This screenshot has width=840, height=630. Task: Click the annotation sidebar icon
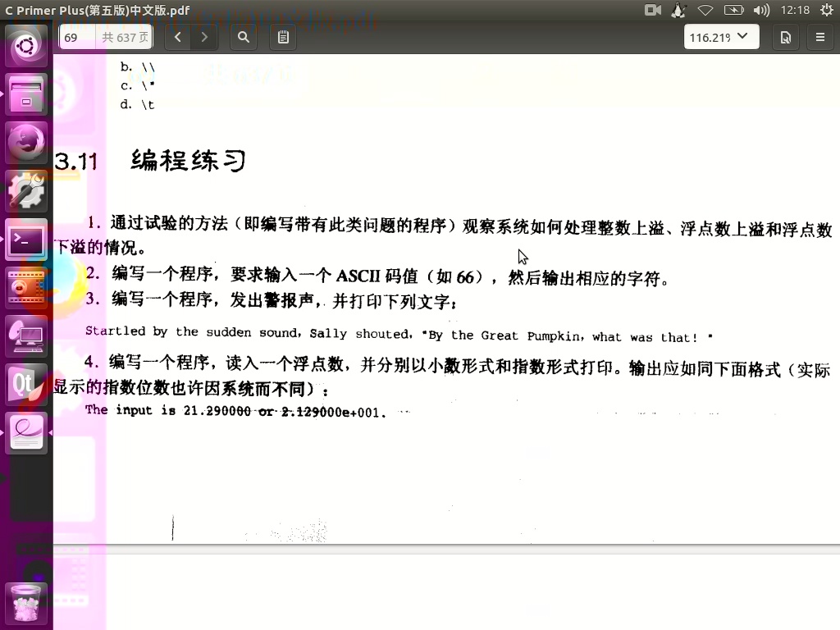(x=282, y=37)
